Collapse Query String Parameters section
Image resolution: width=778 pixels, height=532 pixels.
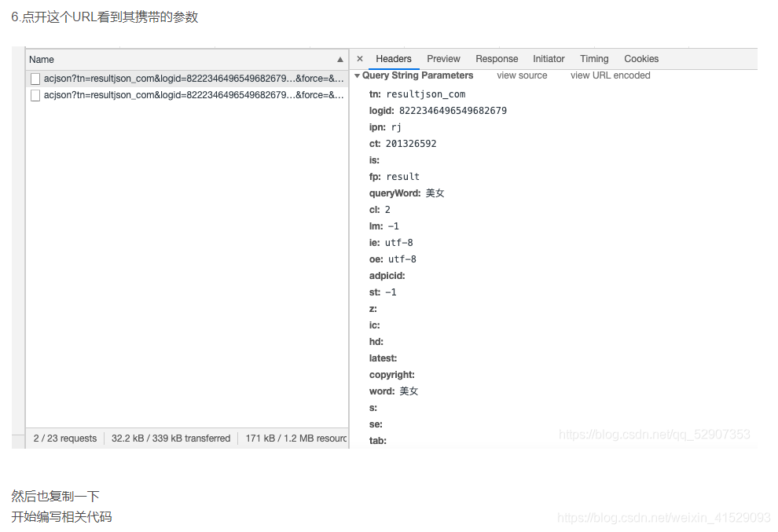coord(357,75)
